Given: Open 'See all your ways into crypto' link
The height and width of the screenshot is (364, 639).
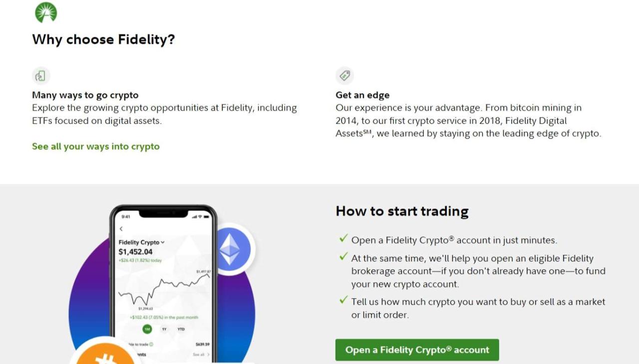Looking at the screenshot, I should [x=95, y=146].
